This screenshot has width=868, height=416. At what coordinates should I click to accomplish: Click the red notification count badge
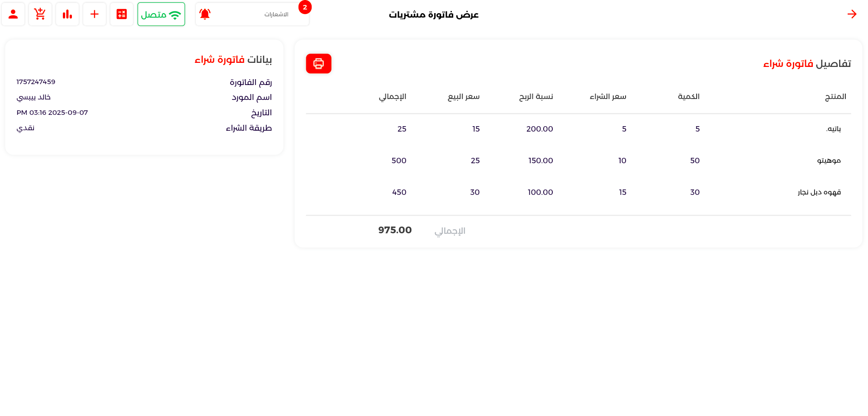(x=305, y=7)
